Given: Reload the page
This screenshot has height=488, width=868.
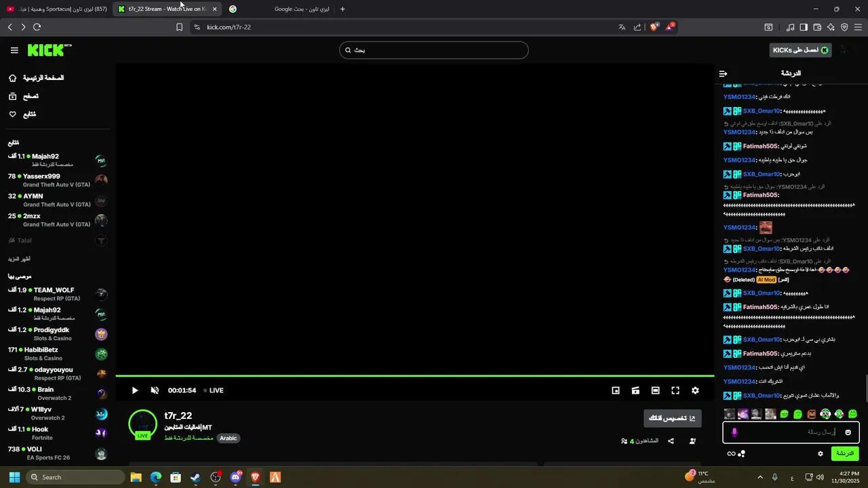Looking at the screenshot, I should coord(37,27).
